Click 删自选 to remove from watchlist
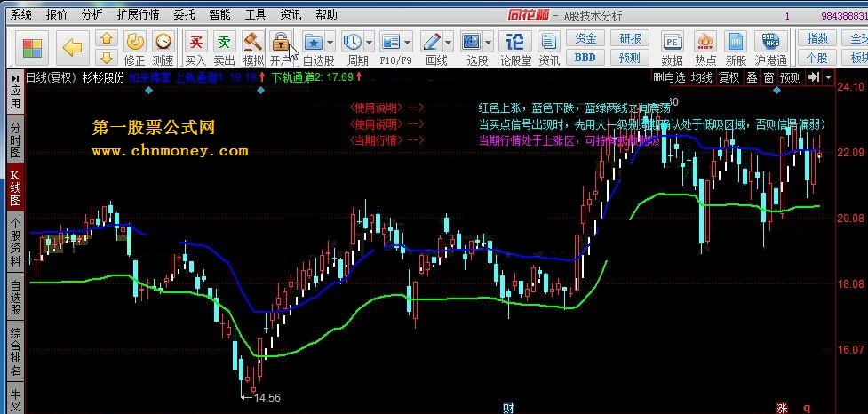 click(x=671, y=77)
